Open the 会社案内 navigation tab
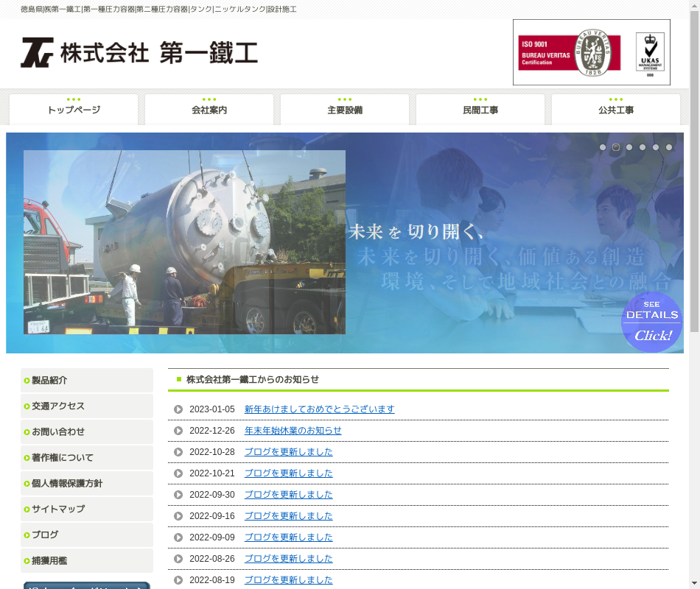The width and height of the screenshot is (700, 589). tap(209, 110)
